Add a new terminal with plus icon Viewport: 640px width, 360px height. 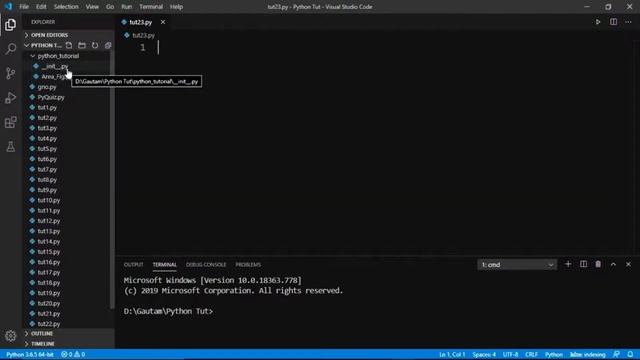point(568,264)
